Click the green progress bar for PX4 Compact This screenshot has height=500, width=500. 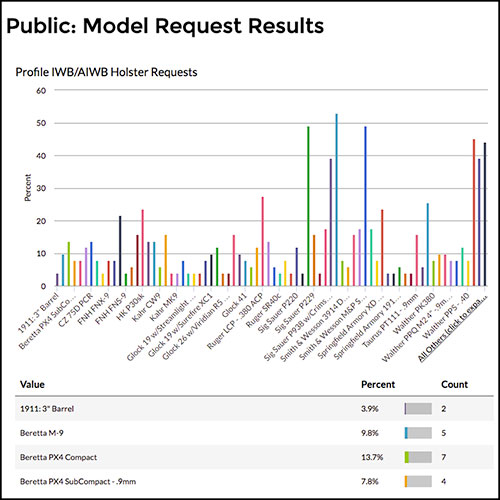[x=418, y=457]
